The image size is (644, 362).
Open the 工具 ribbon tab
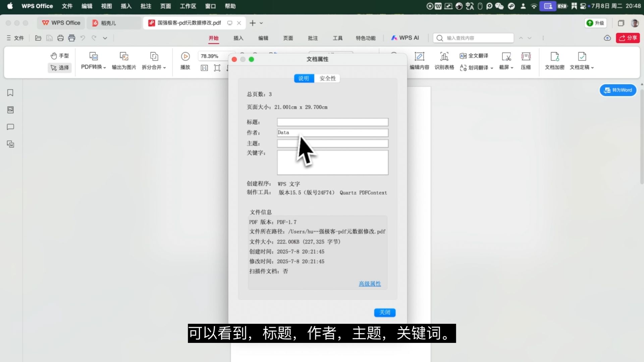tap(337, 38)
